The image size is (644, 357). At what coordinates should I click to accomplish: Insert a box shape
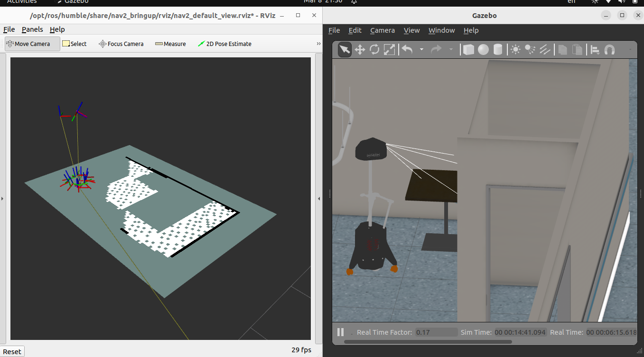[x=468, y=50]
